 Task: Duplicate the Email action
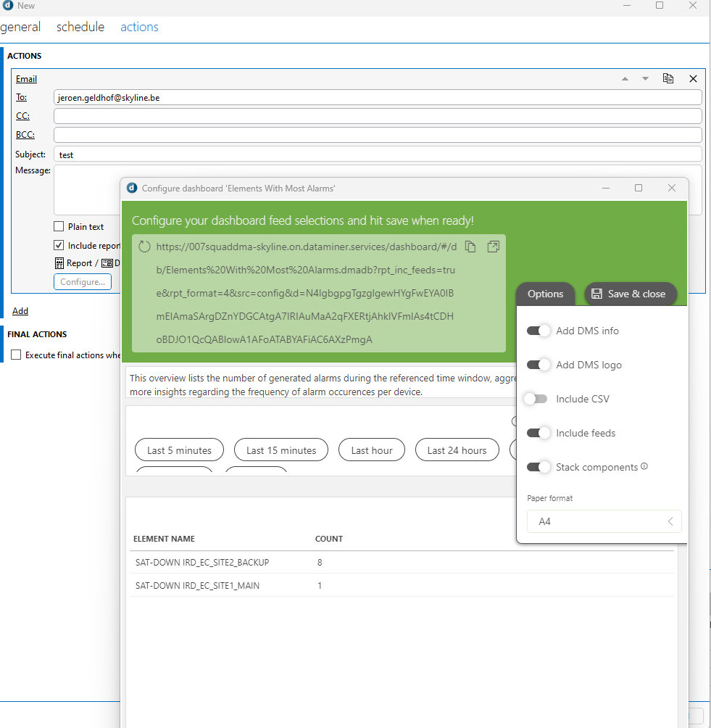(x=668, y=78)
